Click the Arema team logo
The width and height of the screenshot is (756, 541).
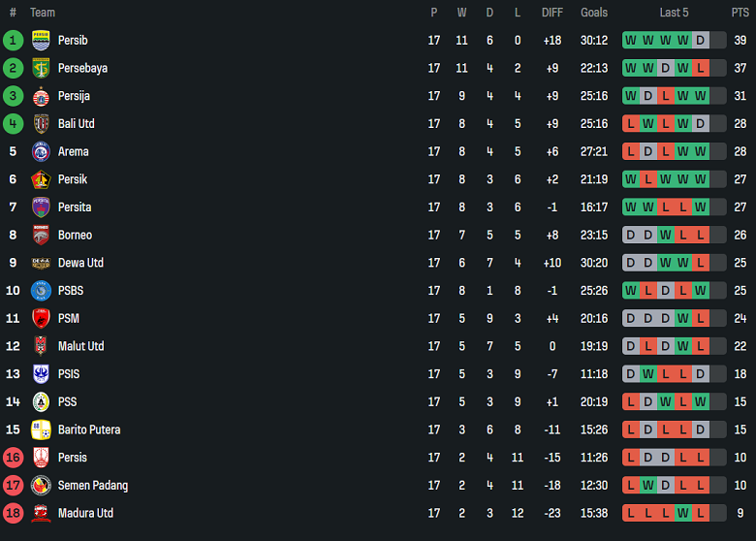pyautogui.click(x=41, y=151)
